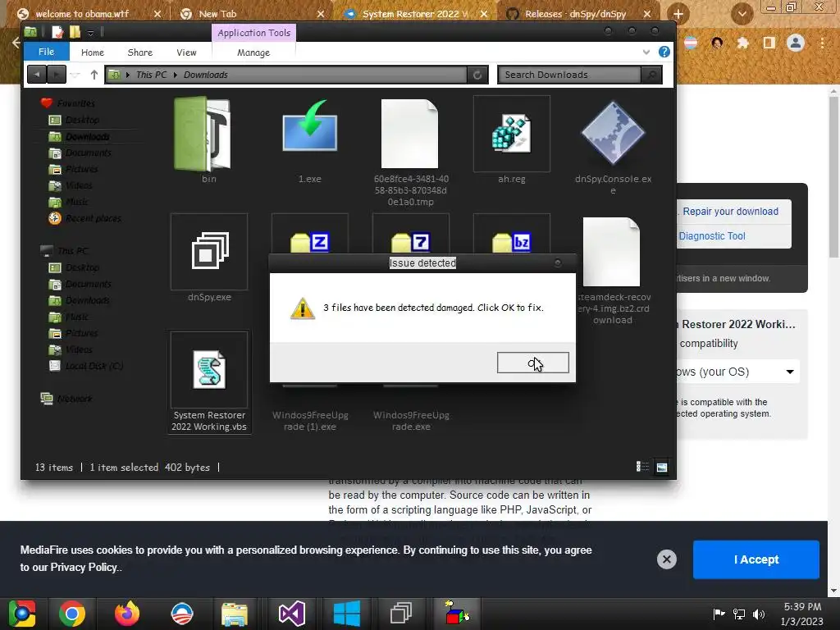Open Firefox from the taskbar
The height and width of the screenshot is (630, 840).
(x=127, y=614)
